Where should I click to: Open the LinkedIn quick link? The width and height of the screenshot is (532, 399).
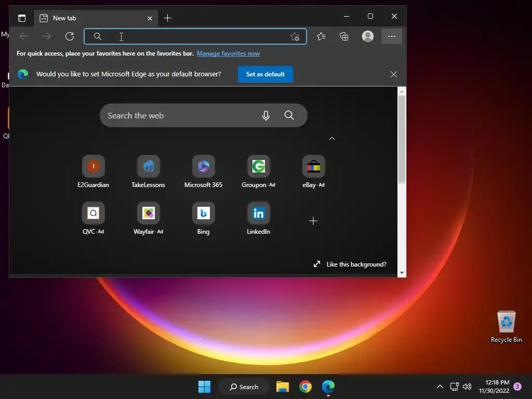[259, 218]
